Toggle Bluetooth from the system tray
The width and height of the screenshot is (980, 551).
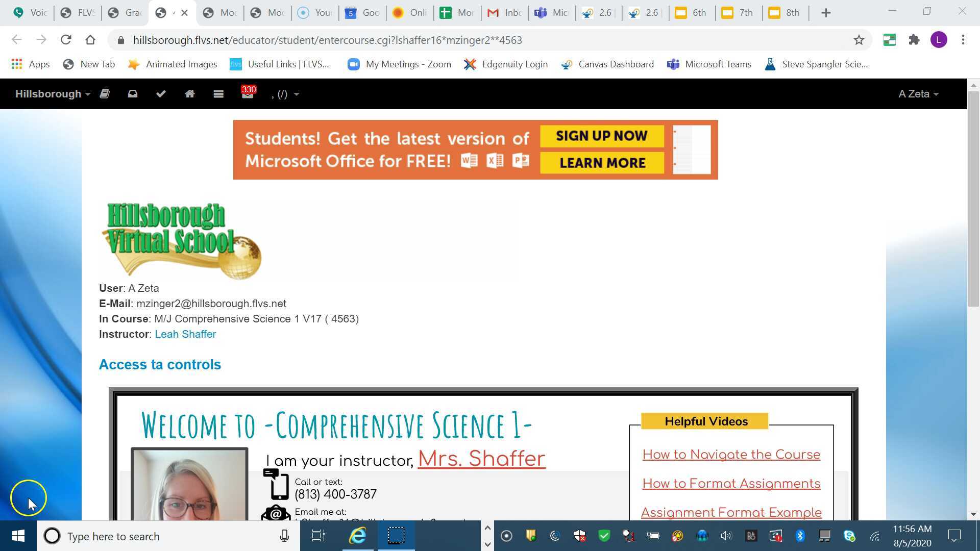click(800, 536)
